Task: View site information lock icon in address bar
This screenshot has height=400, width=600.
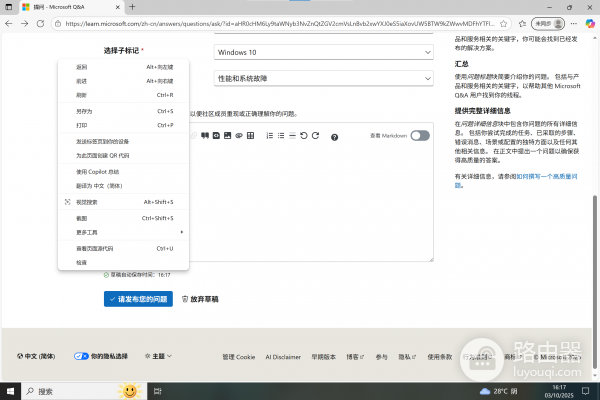Action: [58, 24]
